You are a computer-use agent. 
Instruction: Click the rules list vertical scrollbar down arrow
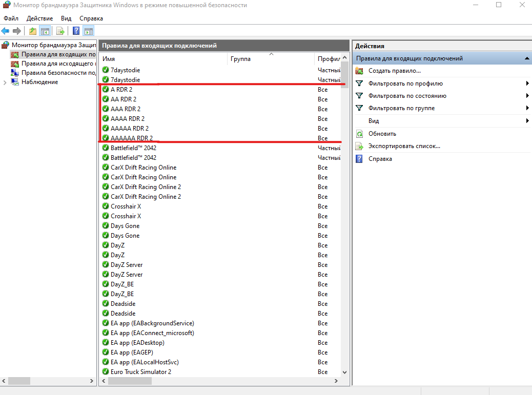[x=345, y=372]
